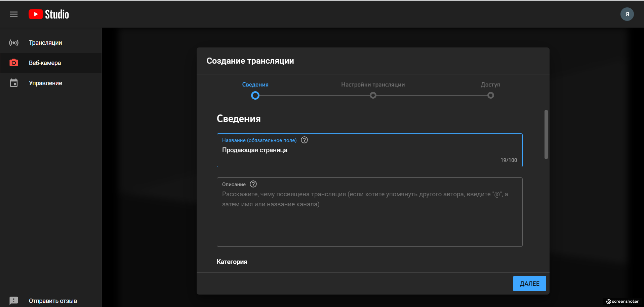Open the Трансляции sidebar item
Viewport: 644px width, 307px height.
click(45, 43)
